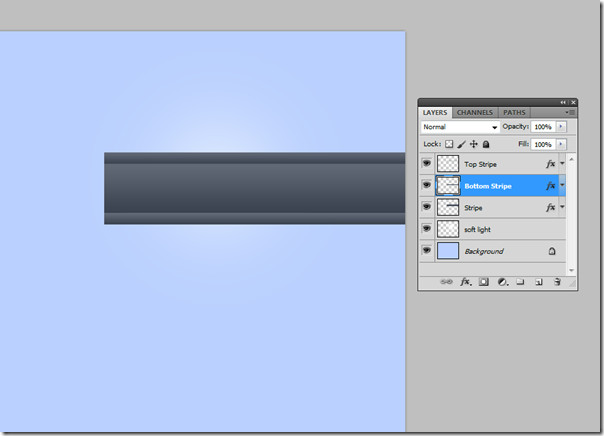Image resolution: width=604 pixels, height=436 pixels.
Task: Hide the soft light layer
Action: point(427,228)
